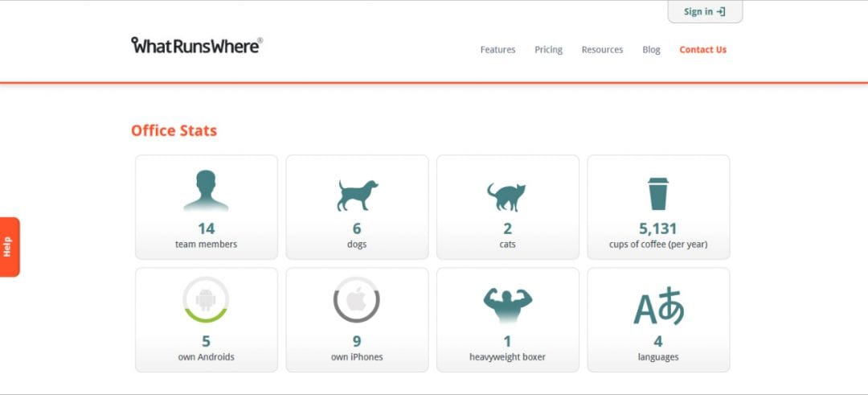
Task: Click the 5,131 cups of coffee number
Action: (x=658, y=228)
